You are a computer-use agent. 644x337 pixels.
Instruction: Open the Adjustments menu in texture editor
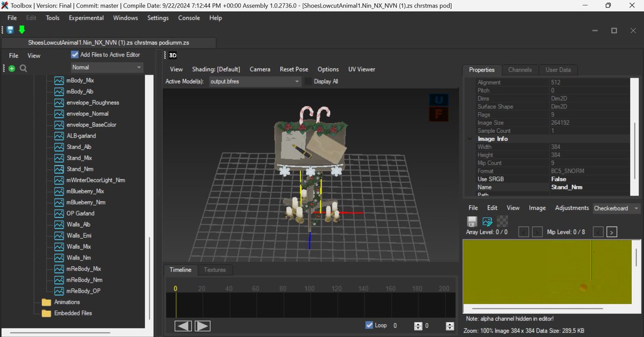click(x=572, y=208)
